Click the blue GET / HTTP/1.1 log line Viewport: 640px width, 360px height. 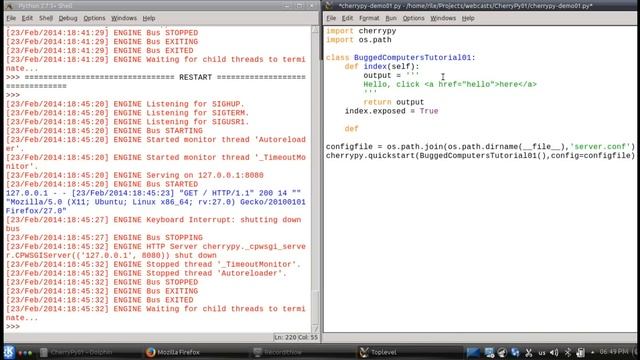[x=156, y=202]
